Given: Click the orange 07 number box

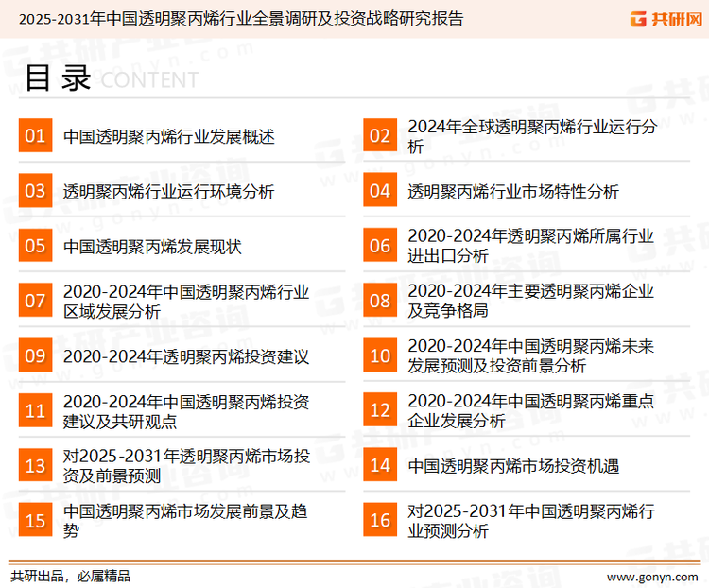Looking at the screenshot, I should point(35,301).
